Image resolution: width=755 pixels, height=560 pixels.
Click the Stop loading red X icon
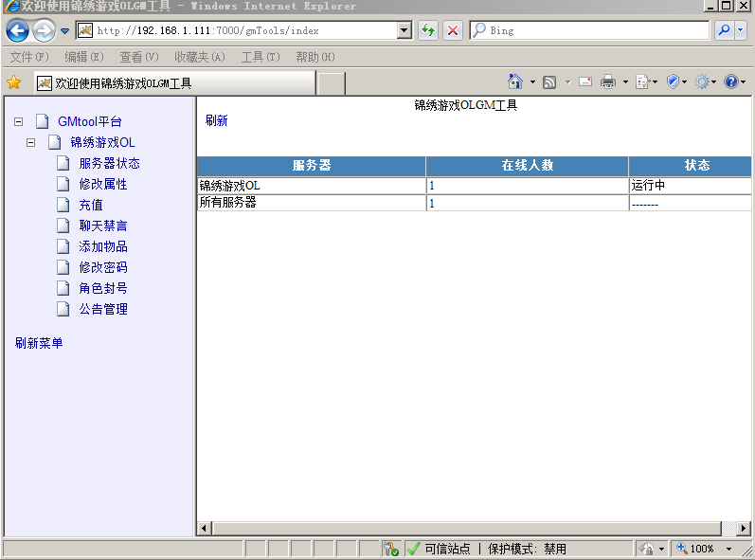point(453,31)
